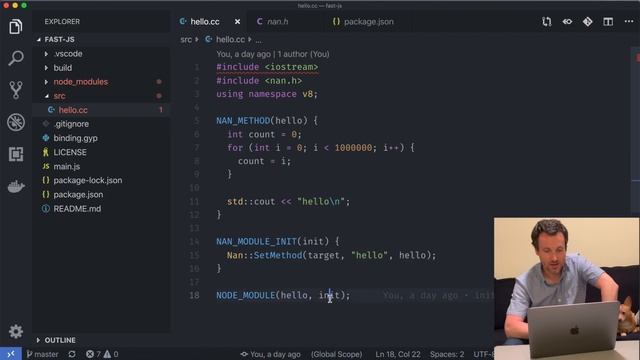Open the .gitignore file

coord(71,124)
